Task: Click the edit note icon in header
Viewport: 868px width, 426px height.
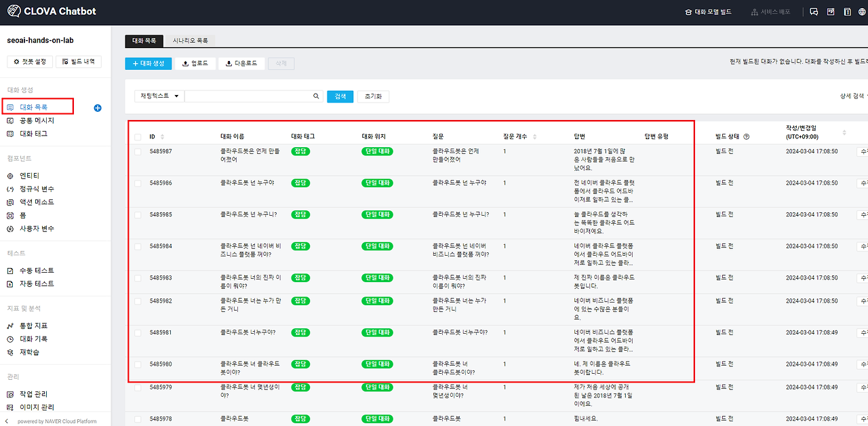Action: click(x=831, y=12)
